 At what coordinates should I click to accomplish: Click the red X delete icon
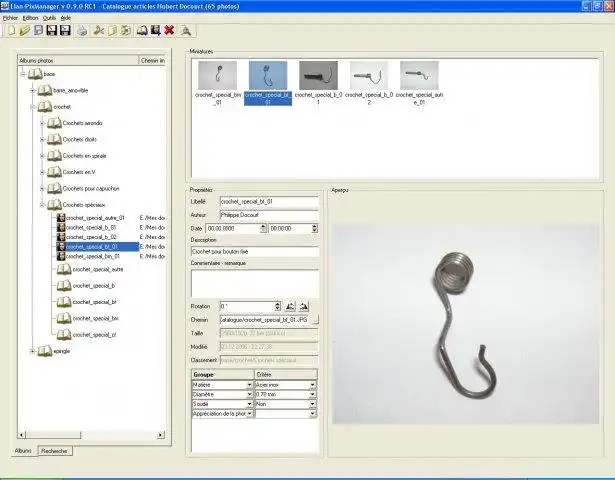tap(169, 30)
